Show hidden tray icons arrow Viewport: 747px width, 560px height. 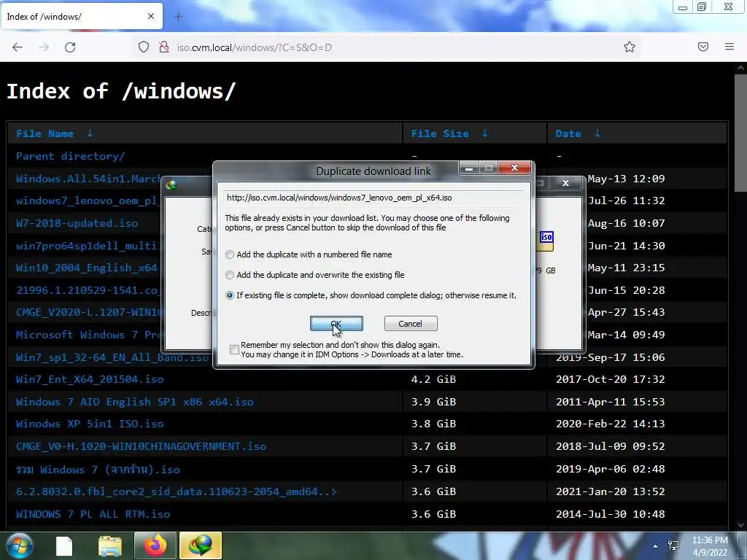(656, 545)
